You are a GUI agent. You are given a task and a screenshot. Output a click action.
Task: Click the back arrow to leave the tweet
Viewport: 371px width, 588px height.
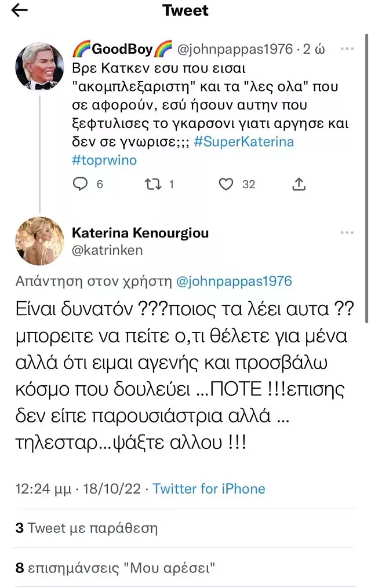tap(19, 10)
